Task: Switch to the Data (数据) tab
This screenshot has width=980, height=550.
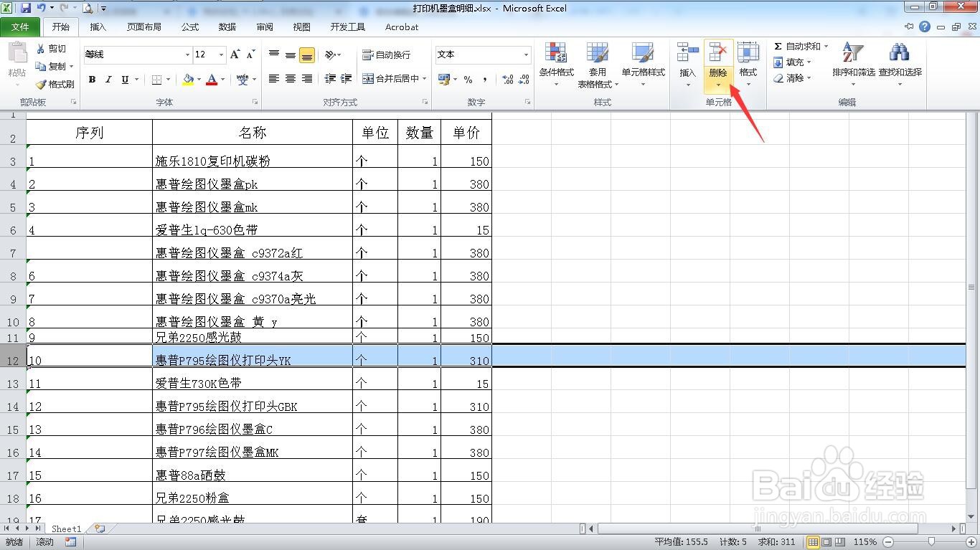Action: pos(227,27)
